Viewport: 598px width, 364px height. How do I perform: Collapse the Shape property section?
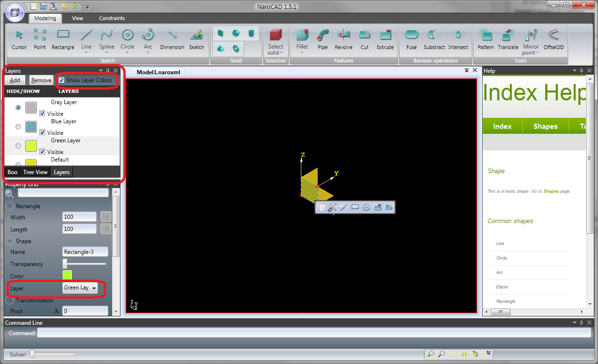(x=9, y=241)
